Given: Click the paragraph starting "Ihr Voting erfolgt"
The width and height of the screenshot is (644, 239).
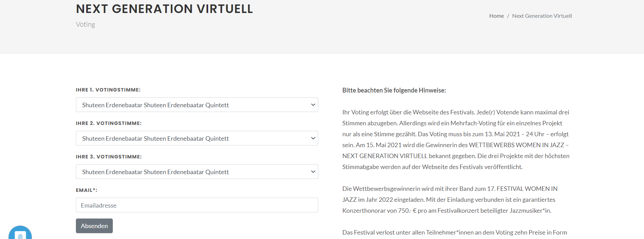Looking at the screenshot, I should [456, 140].
